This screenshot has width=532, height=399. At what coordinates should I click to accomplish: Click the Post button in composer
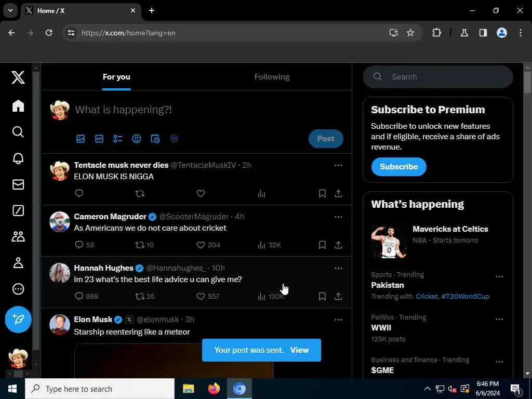[x=326, y=139]
